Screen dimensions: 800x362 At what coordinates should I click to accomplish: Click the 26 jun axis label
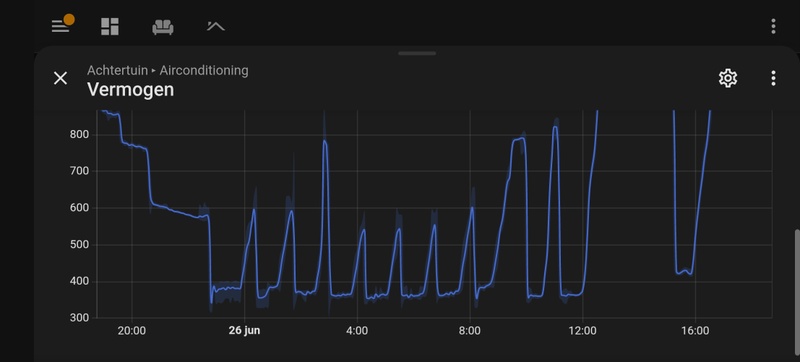pyautogui.click(x=244, y=330)
